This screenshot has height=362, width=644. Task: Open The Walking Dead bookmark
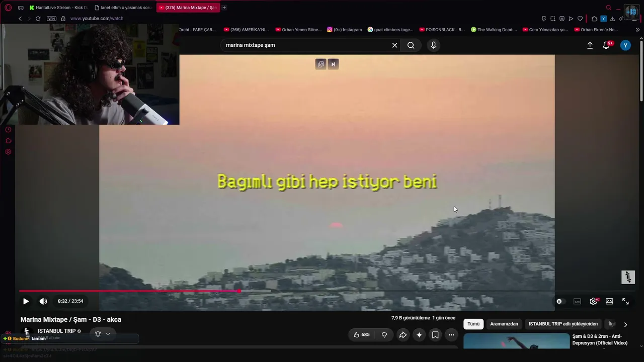(494, 30)
